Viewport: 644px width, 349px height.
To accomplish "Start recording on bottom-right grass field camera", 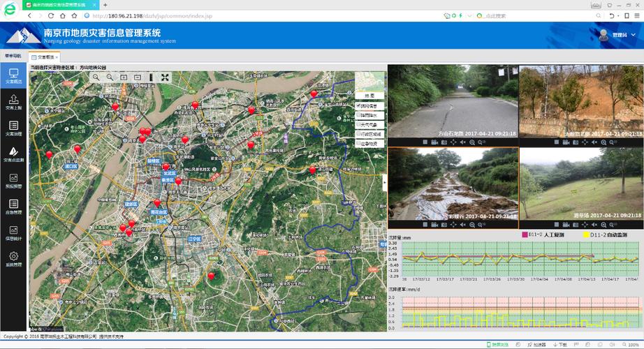I will click(566, 225).
